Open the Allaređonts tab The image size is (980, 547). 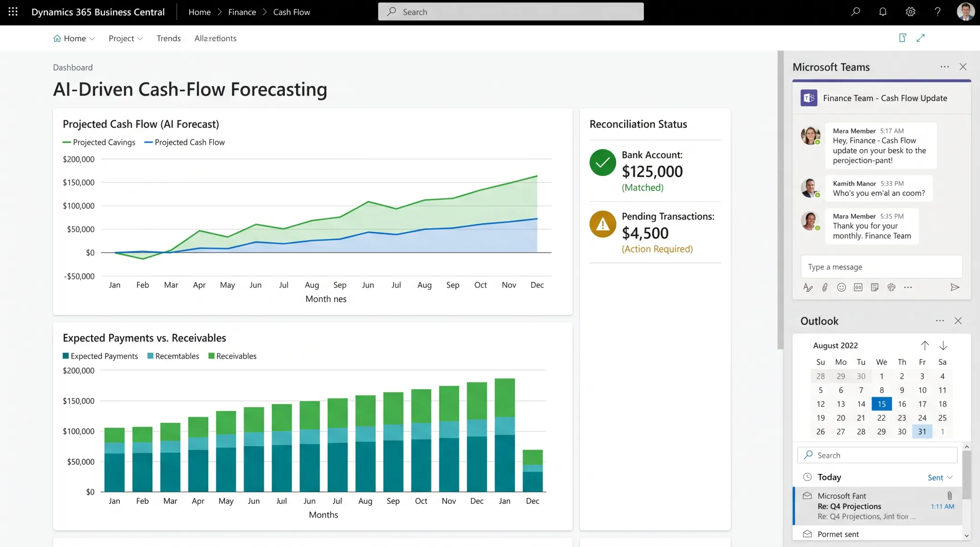[x=215, y=38]
